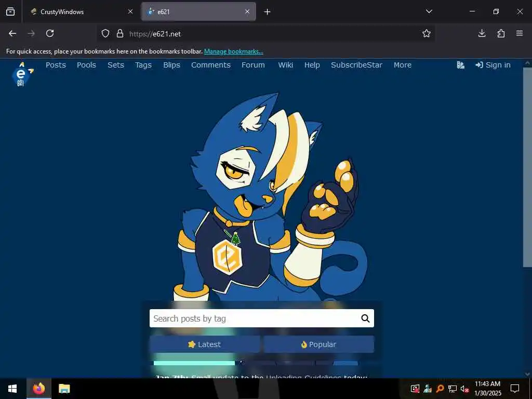Open the network tray icon
This screenshot has width=532, height=399.
(x=453, y=389)
